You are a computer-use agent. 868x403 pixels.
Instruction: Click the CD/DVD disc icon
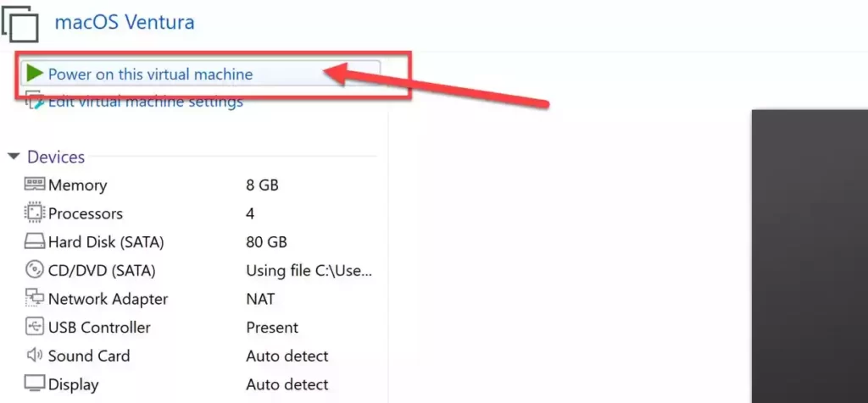(x=35, y=270)
